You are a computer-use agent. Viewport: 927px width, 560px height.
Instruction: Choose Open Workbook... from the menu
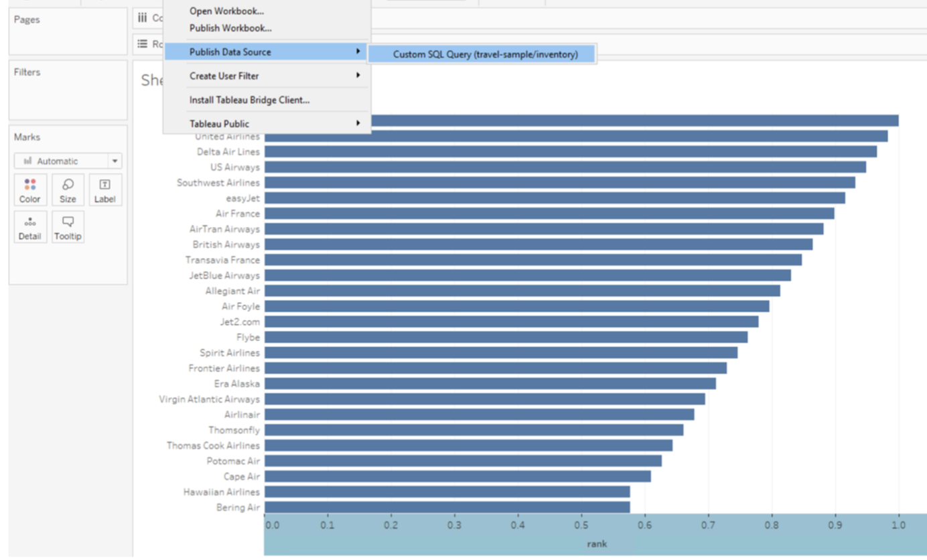click(226, 11)
